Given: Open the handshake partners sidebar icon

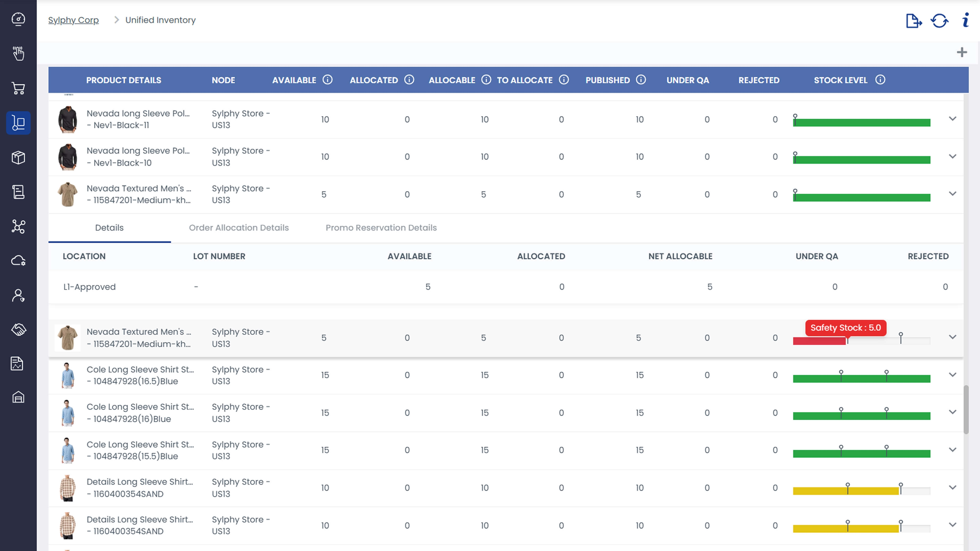Looking at the screenshot, I should tap(18, 329).
